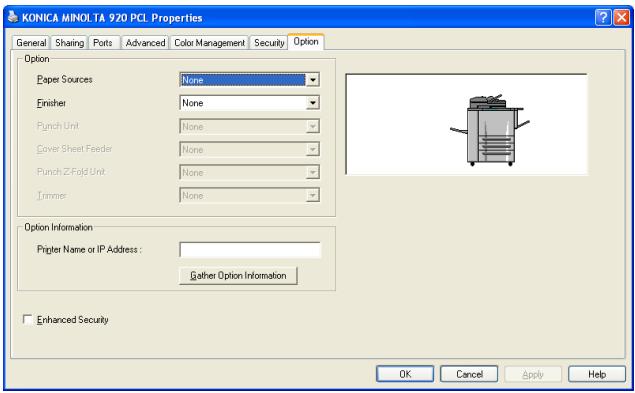Screen dimensions: 635x393
Task: Click the disabled Punch Unit dropdown
Action: pyautogui.click(x=249, y=126)
